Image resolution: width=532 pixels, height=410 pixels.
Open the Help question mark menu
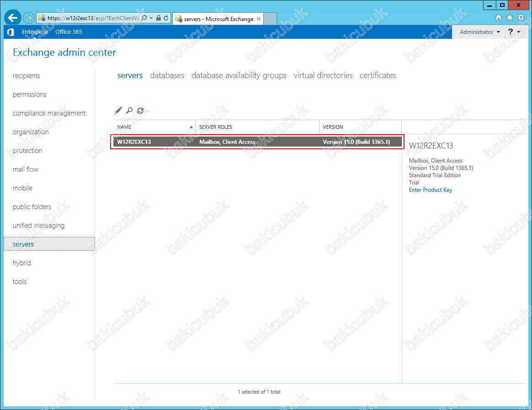(x=510, y=32)
